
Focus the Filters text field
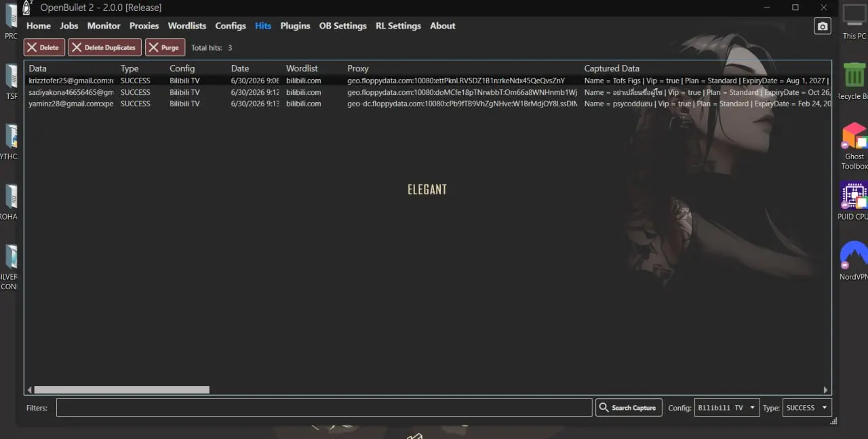coord(324,408)
